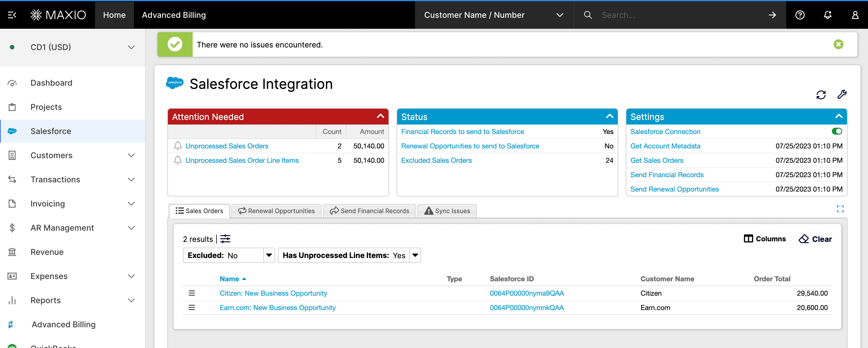Open Salesforce ID 0064P00000nyma9QAA
The image size is (868, 348).
[x=527, y=293]
